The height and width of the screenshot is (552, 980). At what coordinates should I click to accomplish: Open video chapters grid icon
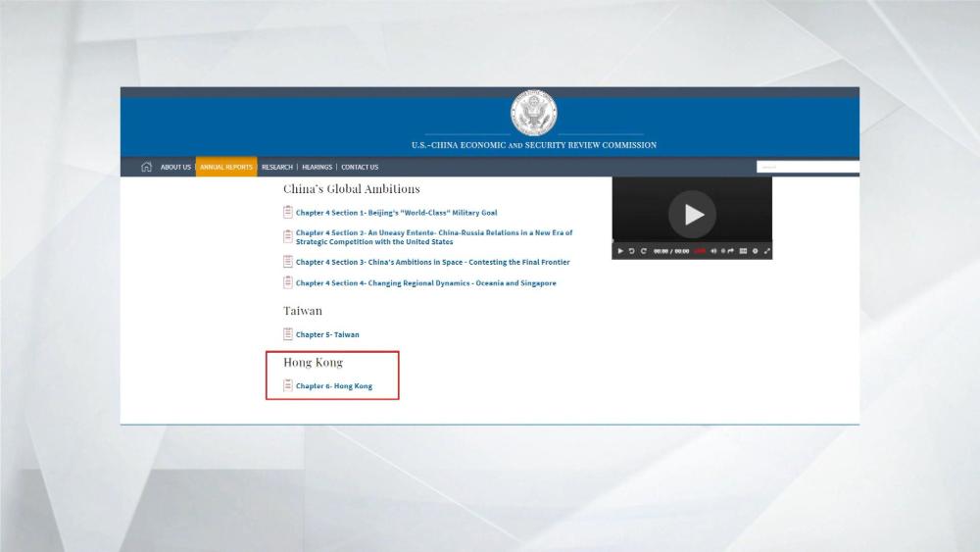(x=743, y=251)
